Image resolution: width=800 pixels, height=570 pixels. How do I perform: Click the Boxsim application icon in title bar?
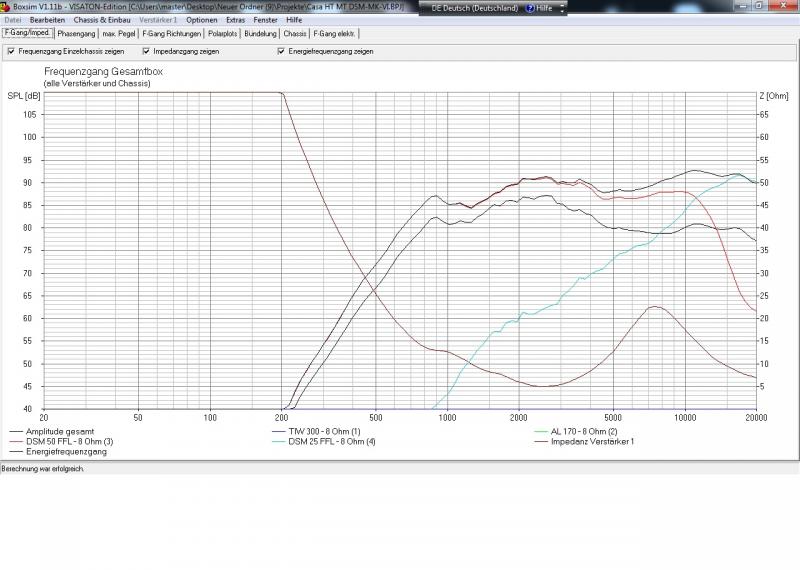6,6
